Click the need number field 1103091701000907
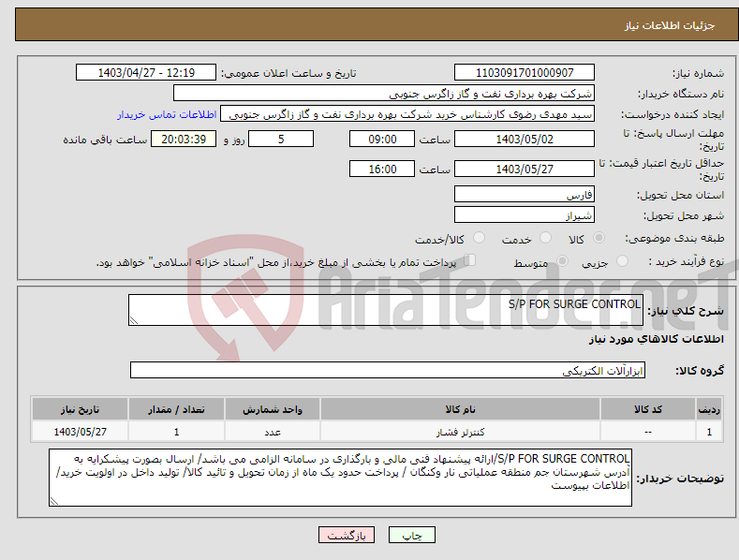 (x=525, y=73)
